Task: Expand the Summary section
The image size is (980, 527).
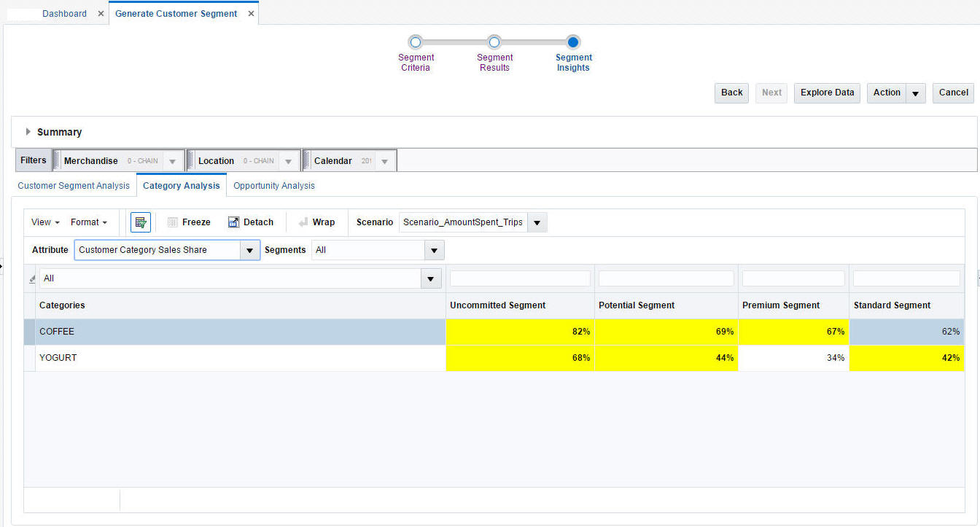Action: pos(28,132)
